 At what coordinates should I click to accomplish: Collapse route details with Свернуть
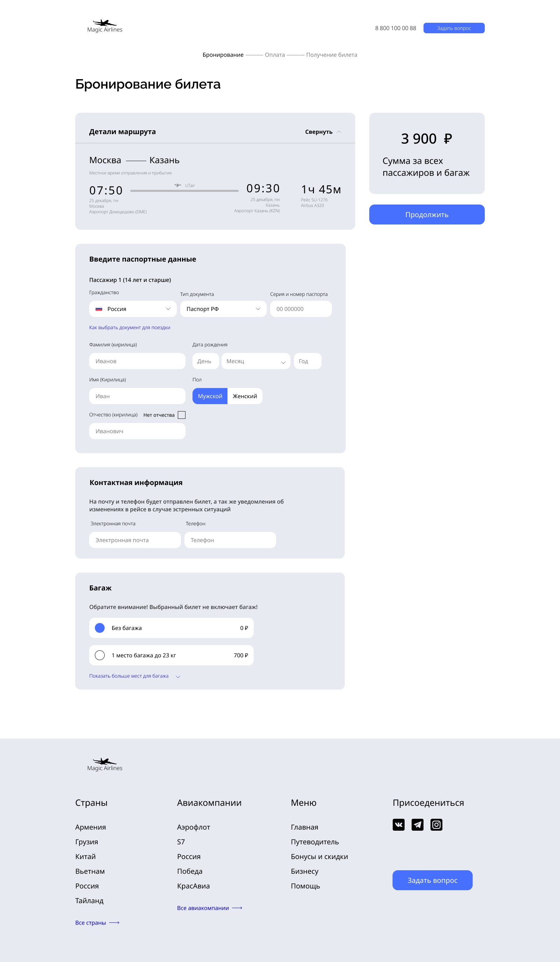(323, 132)
